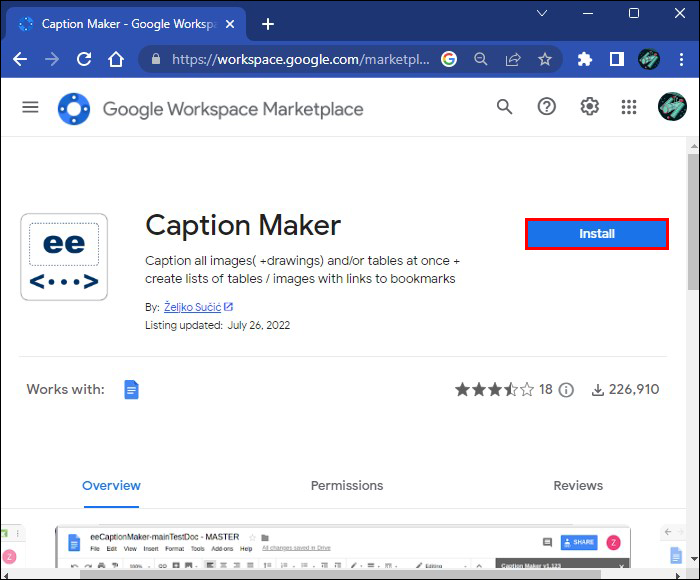Open the Google apps grid

629,107
